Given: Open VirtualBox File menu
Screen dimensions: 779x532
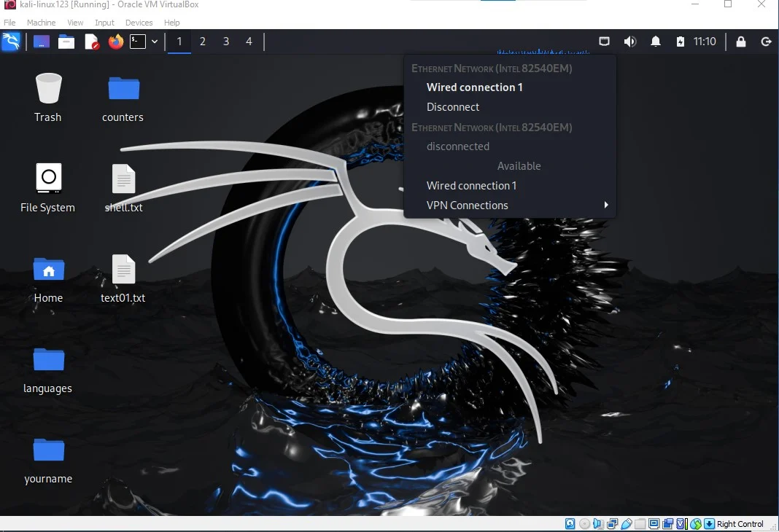Looking at the screenshot, I should pyautogui.click(x=9, y=23).
